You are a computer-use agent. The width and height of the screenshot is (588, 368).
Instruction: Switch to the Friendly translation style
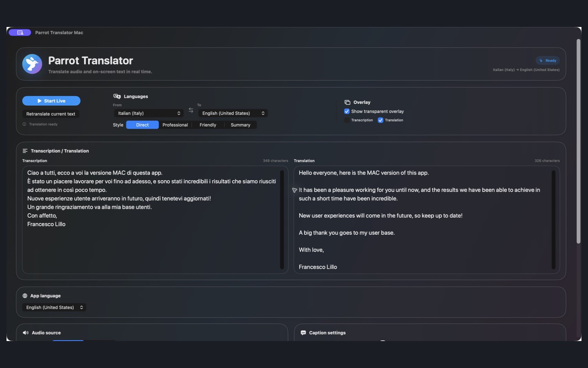pyautogui.click(x=208, y=125)
